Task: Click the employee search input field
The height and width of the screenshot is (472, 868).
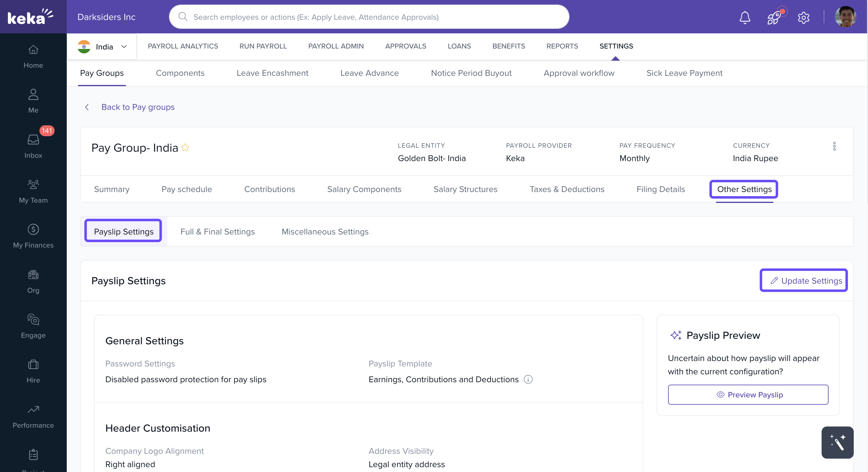Action: click(x=369, y=17)
